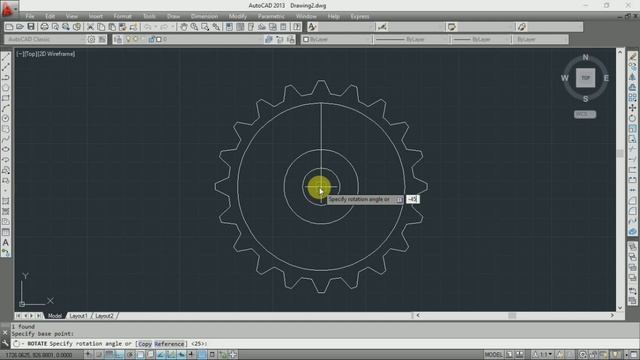
Task: Switch to the Layout2 tab
Action: [104, 316]
